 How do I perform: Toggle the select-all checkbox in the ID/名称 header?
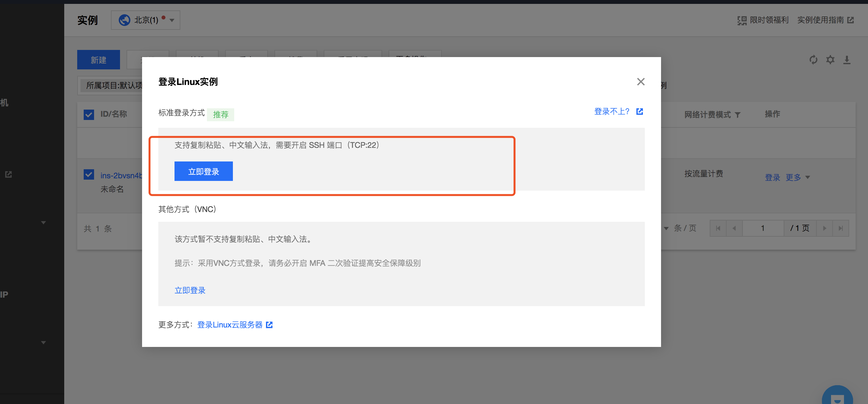pyautogui.click(x=89, y=114)
